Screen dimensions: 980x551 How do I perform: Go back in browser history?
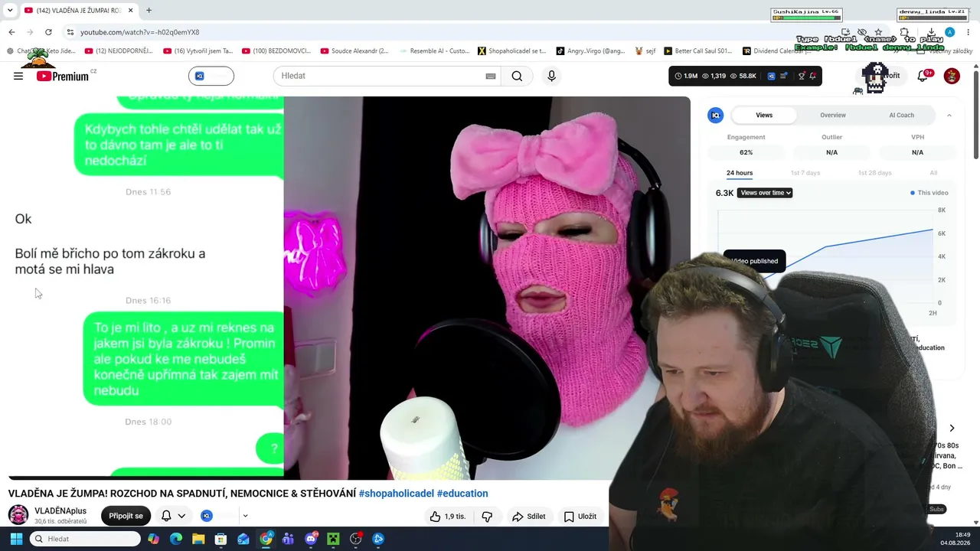[11, 32]
